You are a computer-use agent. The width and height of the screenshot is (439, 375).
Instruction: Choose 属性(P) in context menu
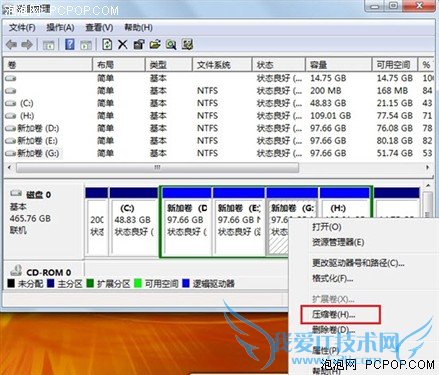[326, 350]
